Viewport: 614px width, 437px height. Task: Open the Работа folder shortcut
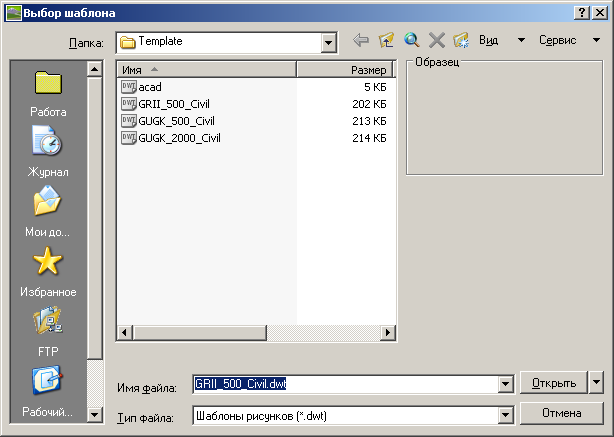(x=48, y=94)
